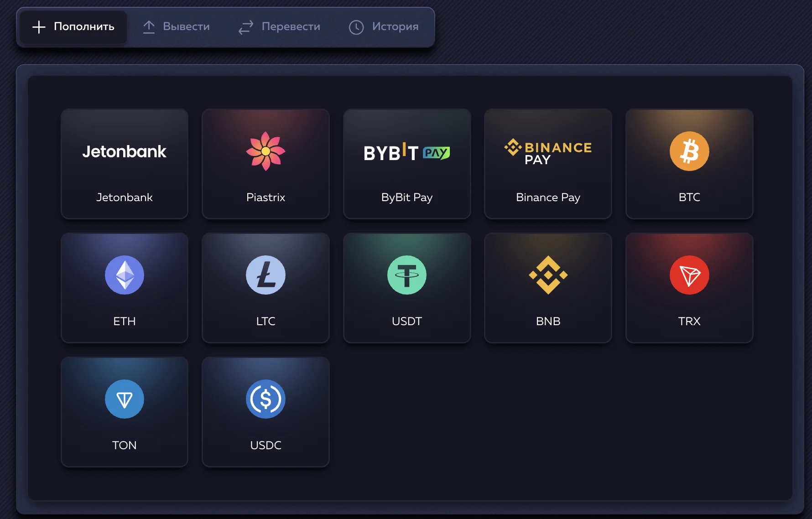Switch to the Вывести withdraw tab
This screenshot has height=519, width=812.
(x=176, y=27)
